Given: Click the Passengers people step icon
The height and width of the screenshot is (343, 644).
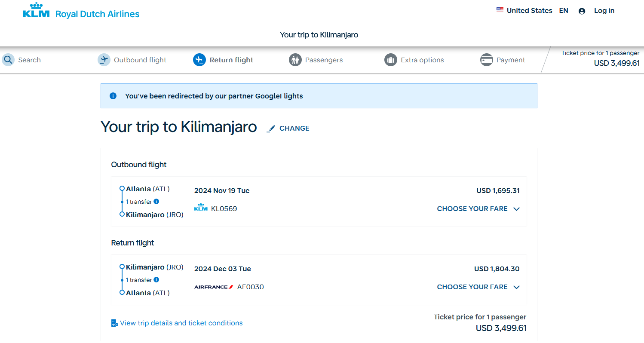Looking at the screenshot, I should [295, 59].
